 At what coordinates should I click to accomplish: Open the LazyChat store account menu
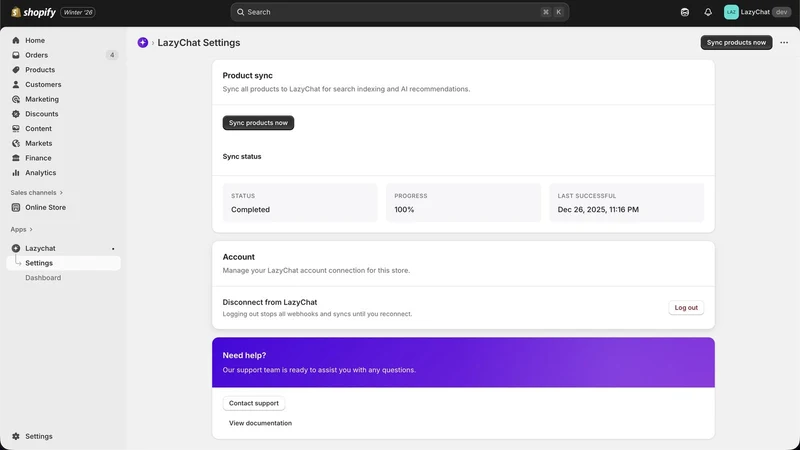[757, 12]
